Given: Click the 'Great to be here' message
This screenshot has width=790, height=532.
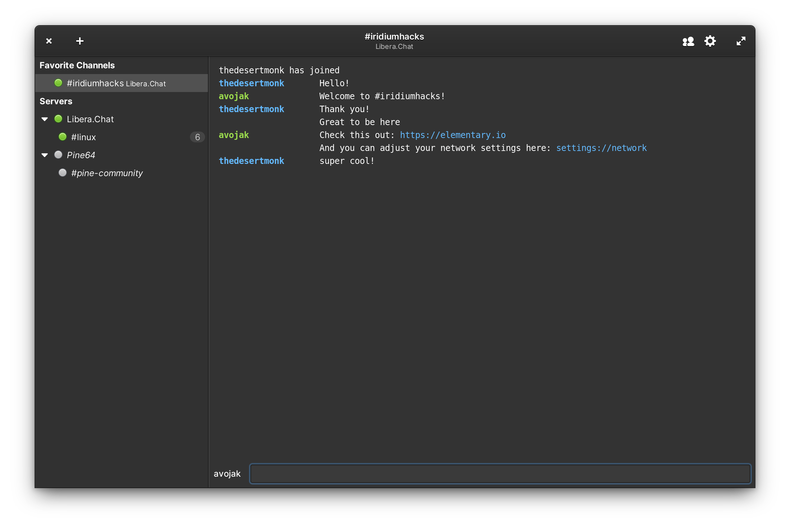Looking at the screenshot, I should pos(359,122).
